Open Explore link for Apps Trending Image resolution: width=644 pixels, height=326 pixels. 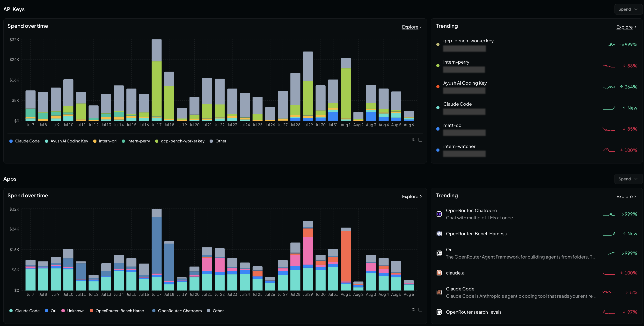626,196
